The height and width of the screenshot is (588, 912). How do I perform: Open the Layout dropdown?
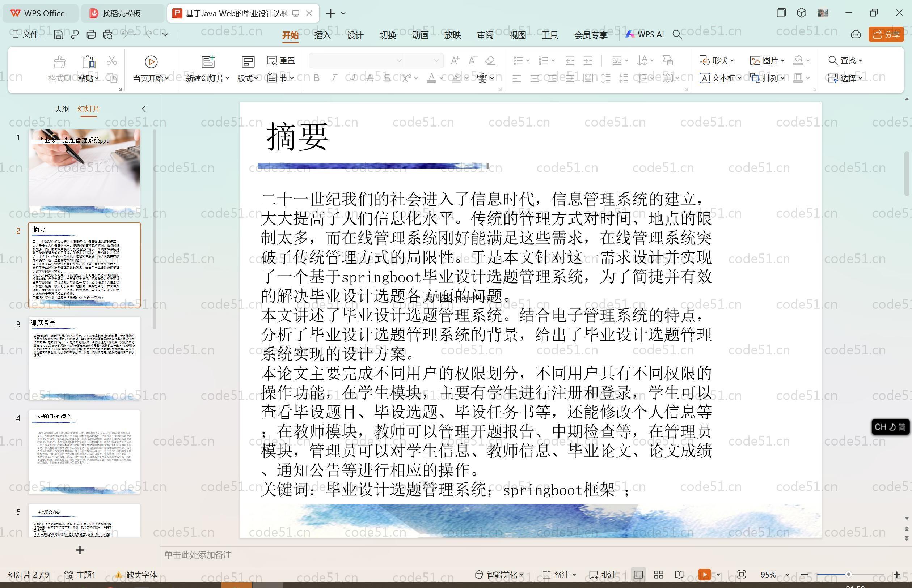point(247,78)
